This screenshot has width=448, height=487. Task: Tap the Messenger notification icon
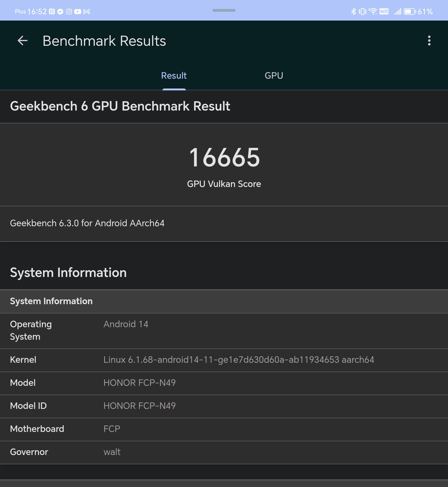coord(60,12)
